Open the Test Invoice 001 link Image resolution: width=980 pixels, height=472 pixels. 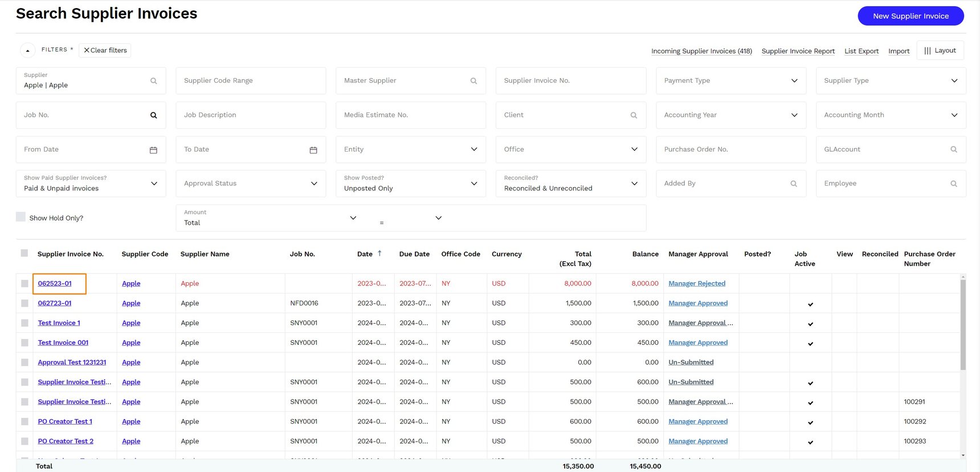pyautogui.click(x=63, y=343)
